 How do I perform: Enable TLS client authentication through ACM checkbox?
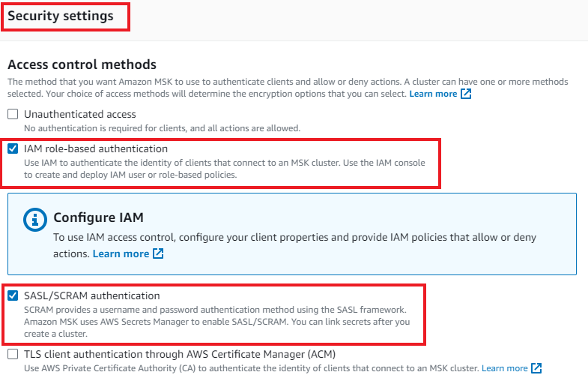pos(13,354)
